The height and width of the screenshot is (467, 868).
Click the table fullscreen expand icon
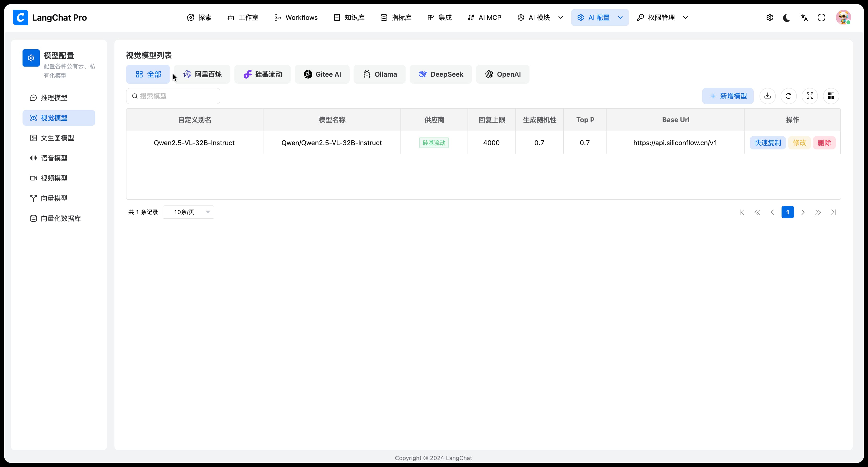click(x=810, y=96)
